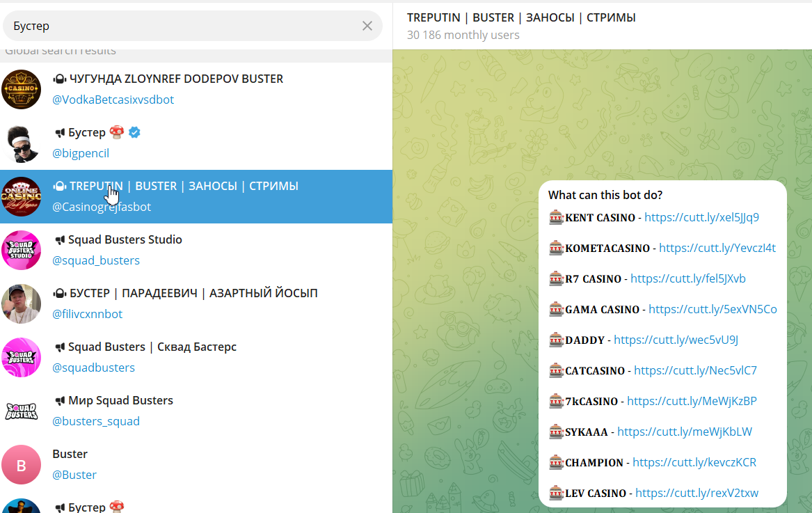812x513 pixels.
Task: Click bot icon before TREPUTIN title
Action: point(60,186)
